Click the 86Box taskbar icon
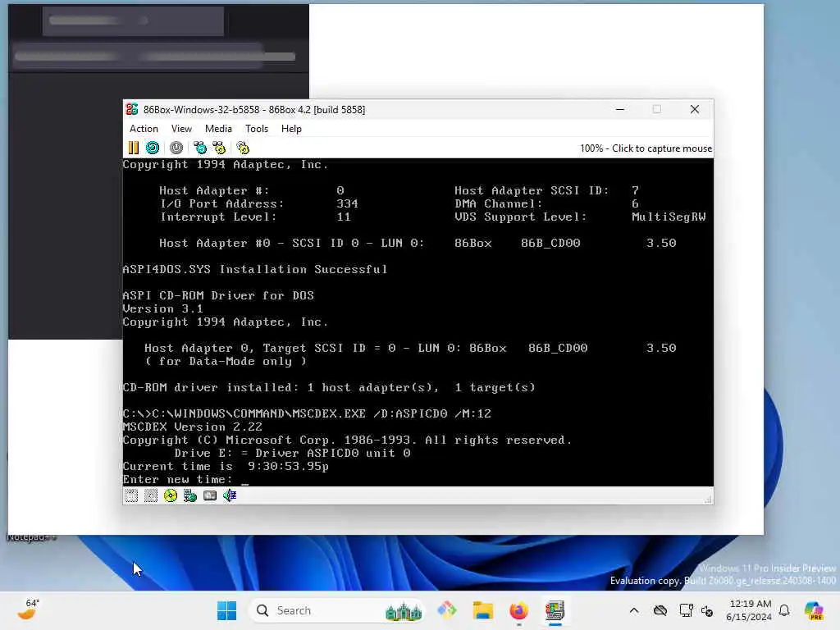Screen dimensions: 840x630 pos(555,610)
